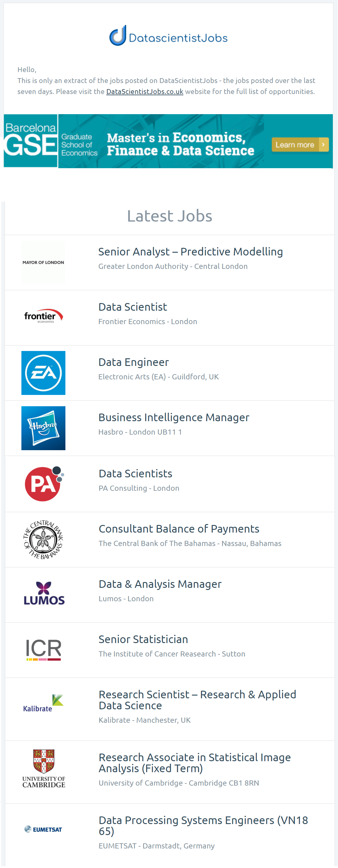Open Senior Analyst – Predictive Modelling job
This screenshot has height=868, width=338.
coord(191,252)
